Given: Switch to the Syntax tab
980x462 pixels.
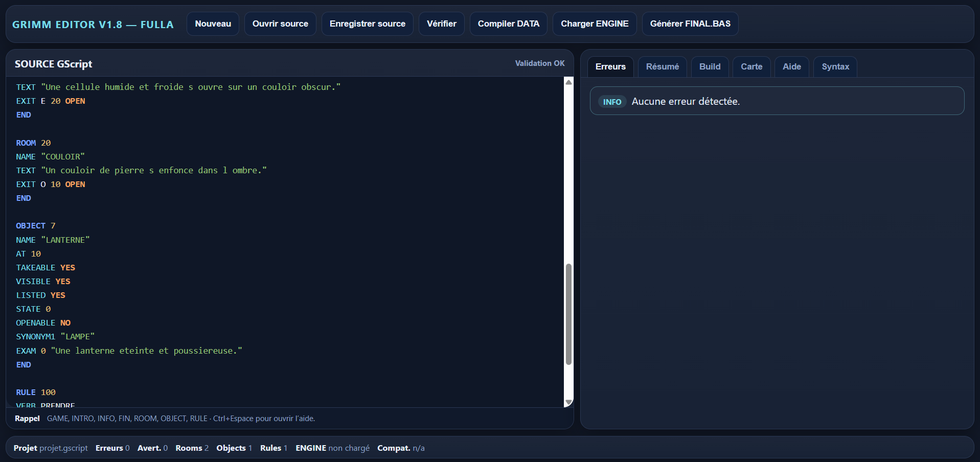Looking at the screenshot, I should tap(835, 67).
